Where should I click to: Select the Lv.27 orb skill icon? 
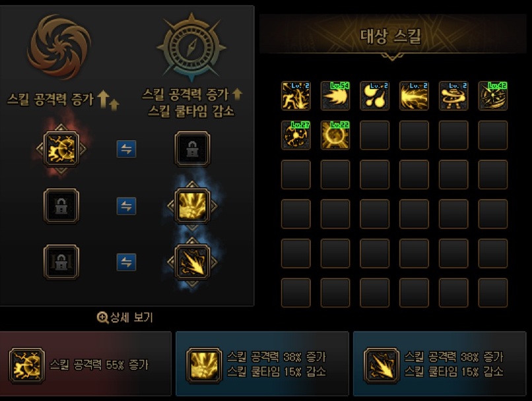tap(296, 135)
